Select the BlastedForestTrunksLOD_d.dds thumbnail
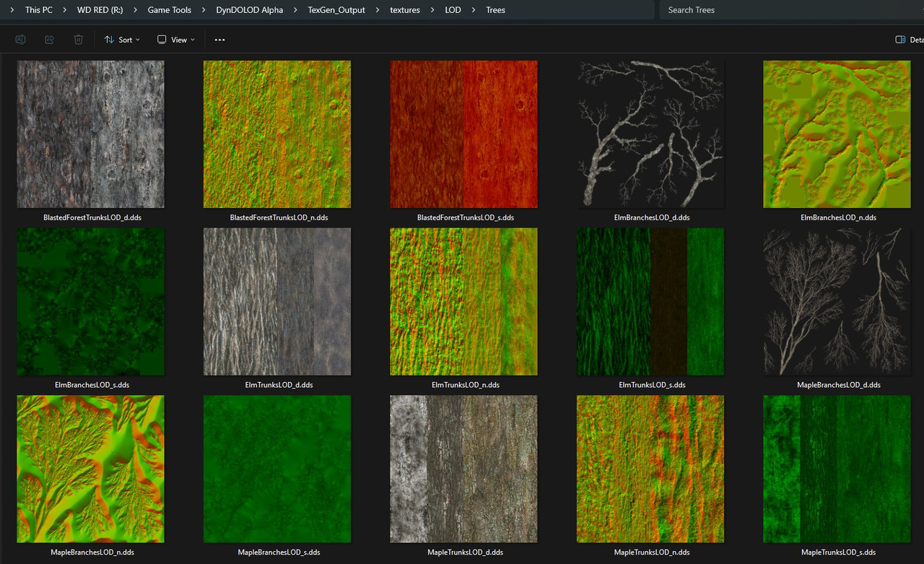This screenshot has height=564, width=924. (x=90, y=134)
